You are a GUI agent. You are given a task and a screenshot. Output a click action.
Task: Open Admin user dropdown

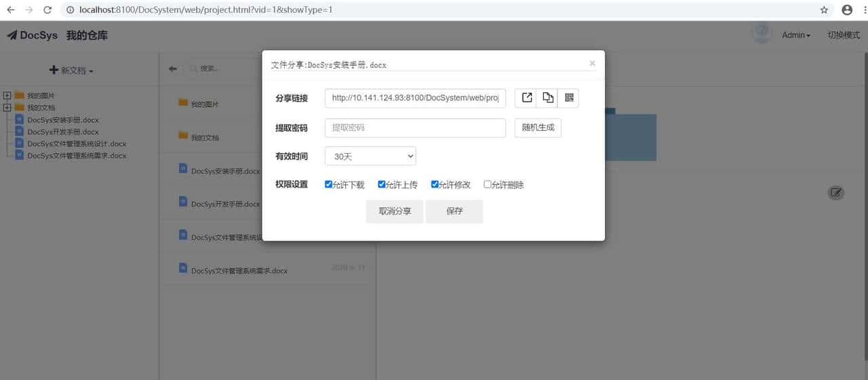796,35
